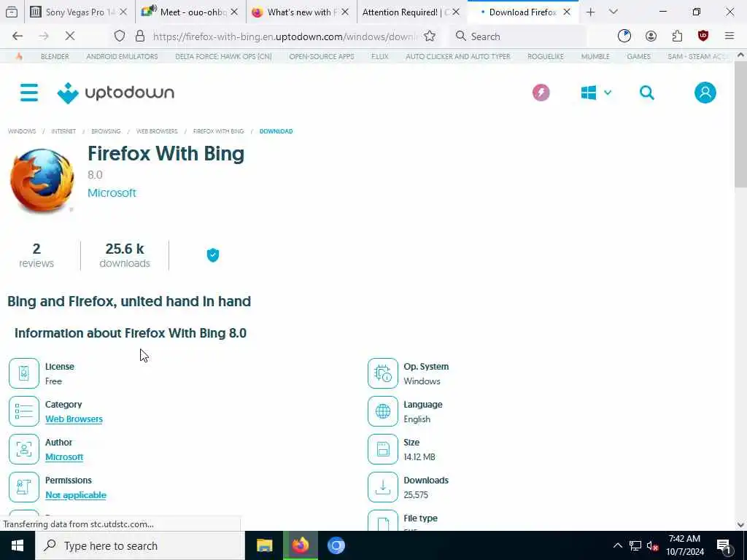Image resolution: width=747 pixels, height=560 pixels.
Task: Go to WEB BROWSERS breadcrumb
Action: click(x=157, y=131)
